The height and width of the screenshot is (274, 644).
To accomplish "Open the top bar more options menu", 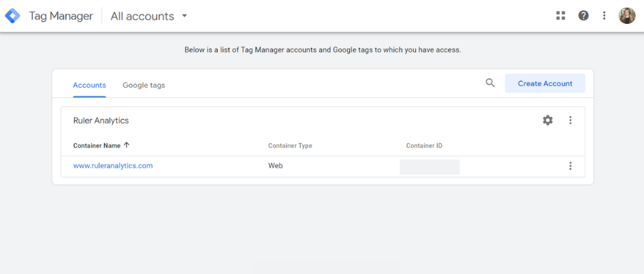I will point(604,16).
